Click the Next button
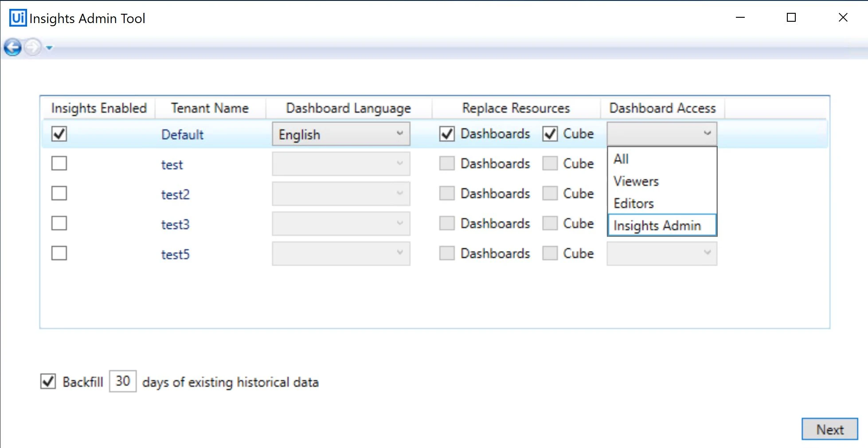 [829, 429]
